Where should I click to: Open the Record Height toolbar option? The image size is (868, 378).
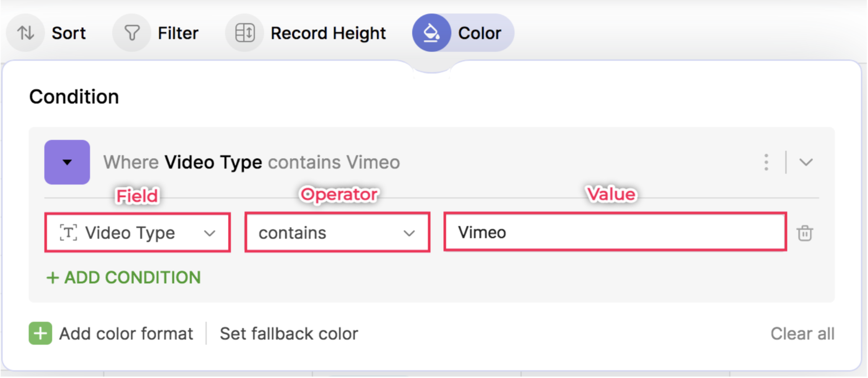(x=328, y=33)
